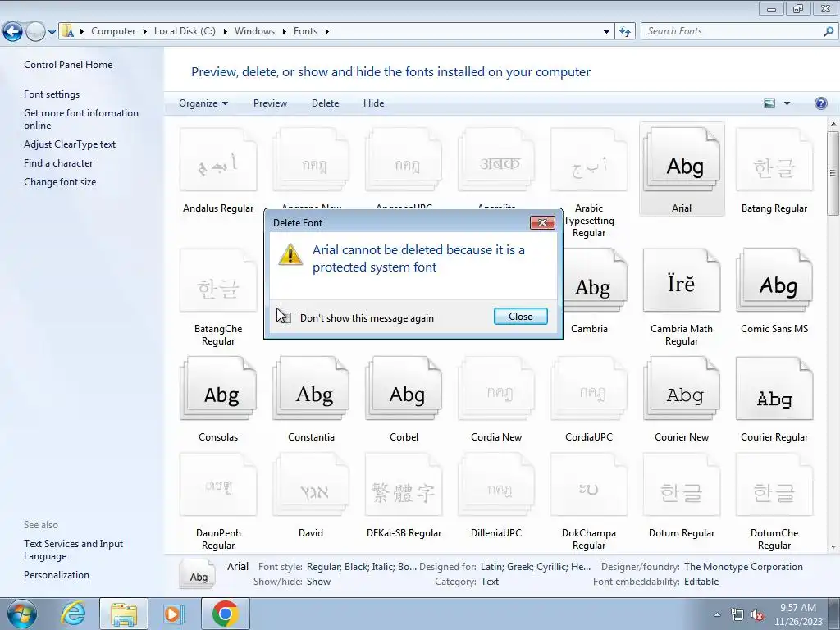Select the David font icon

point(311,485)
